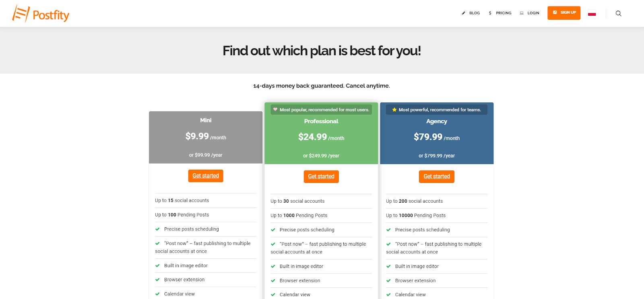Click checkmark beside Professional Calendar view
This screenshot has height=299, width=644.
273,295
